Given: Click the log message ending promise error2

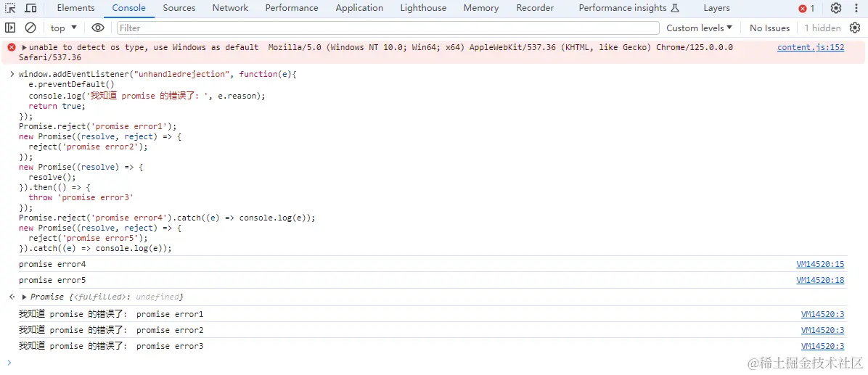Looking at the screenshot, I should [x=111, y=330].
